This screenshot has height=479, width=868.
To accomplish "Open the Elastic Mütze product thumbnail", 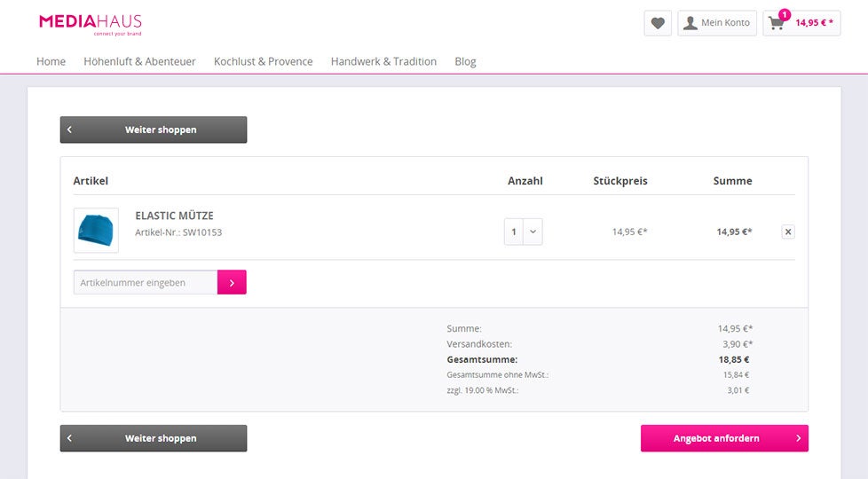I will 96,231.
